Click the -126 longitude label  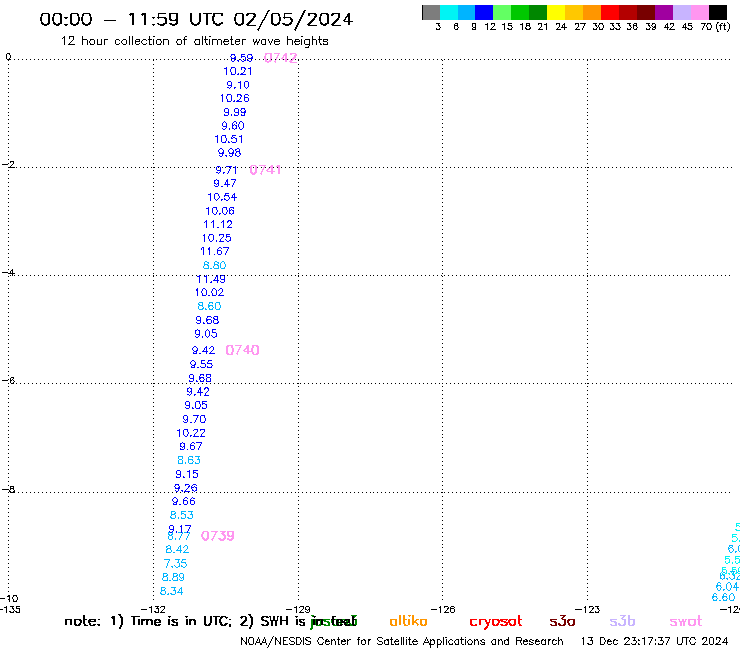tap(443, 609)
